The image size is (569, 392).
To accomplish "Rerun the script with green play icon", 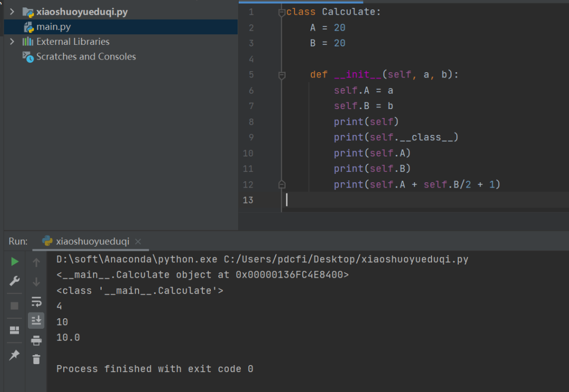I will pos(15,261).
